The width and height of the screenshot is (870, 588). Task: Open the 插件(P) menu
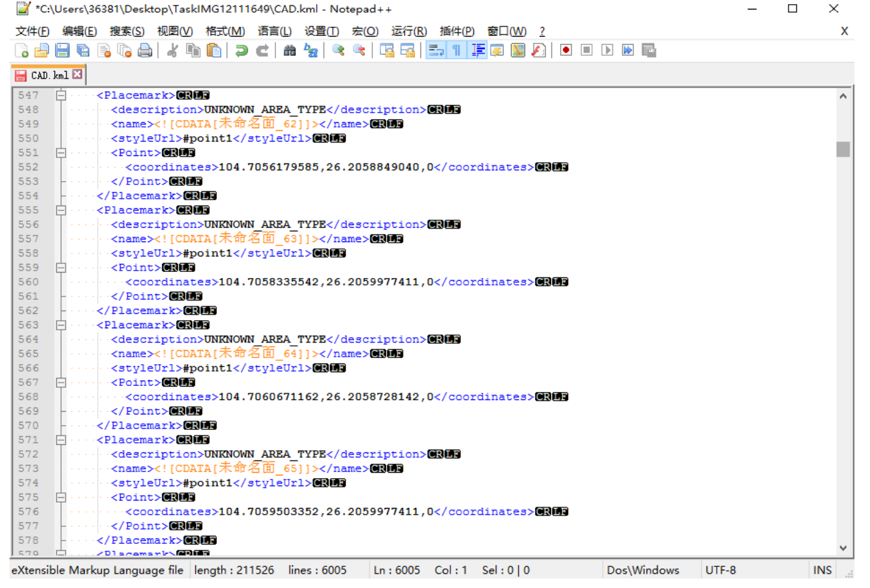(457, 31)
